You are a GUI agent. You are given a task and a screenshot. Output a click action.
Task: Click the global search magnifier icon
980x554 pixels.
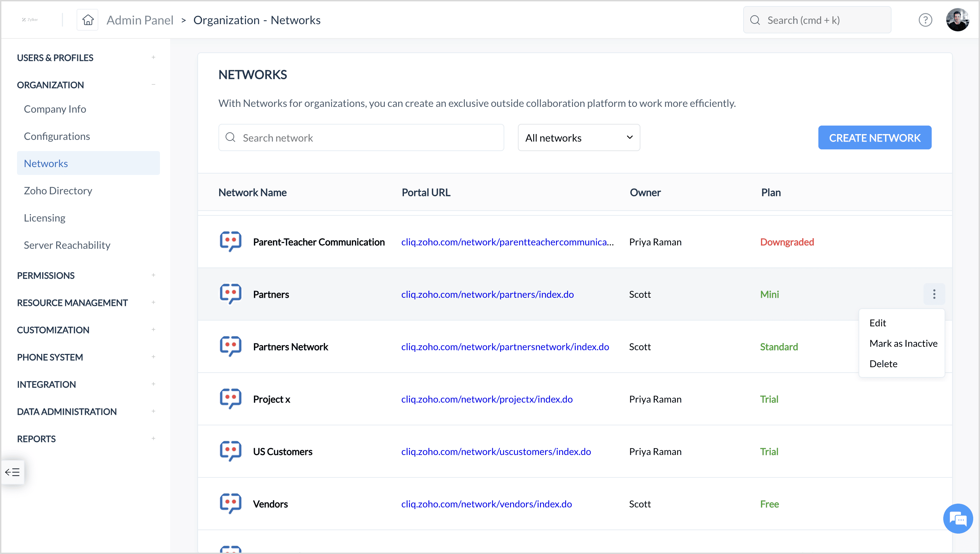[x=755, y=20]
